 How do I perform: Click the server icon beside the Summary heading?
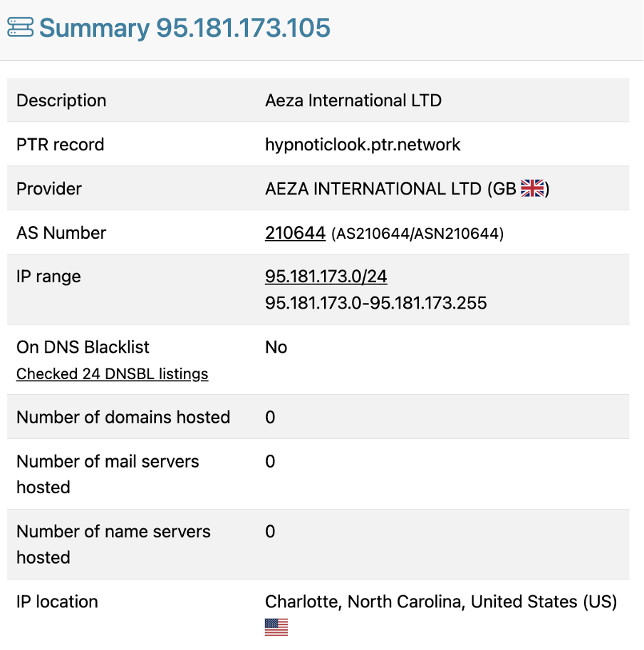(20, 29)
